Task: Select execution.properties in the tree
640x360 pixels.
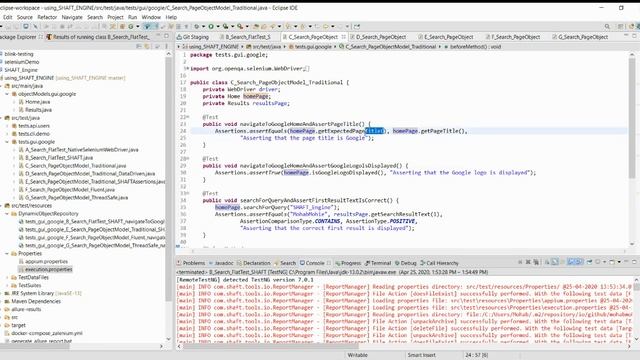Action: (x=49, y=269)
